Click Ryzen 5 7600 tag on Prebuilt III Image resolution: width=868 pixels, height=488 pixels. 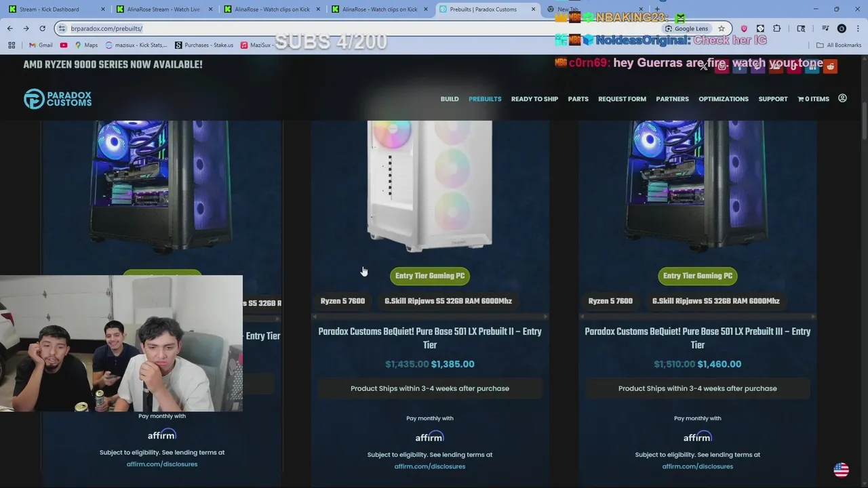pos(610,301)
